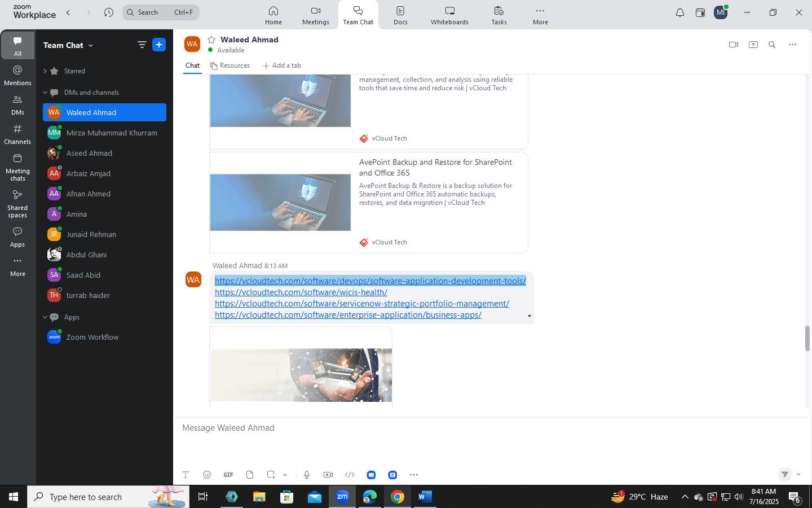Open the notifications bell
Viewport: 812px width, 508px height.
pos(680,12)
